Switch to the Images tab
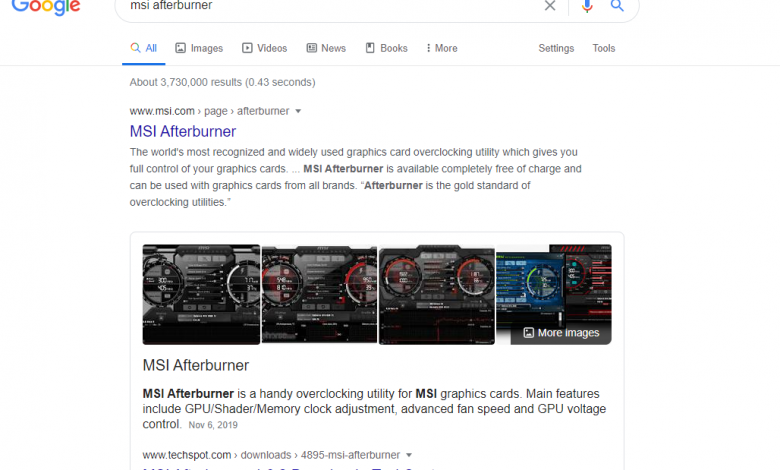This screenshot has height=470, width=780. point(199,48)
